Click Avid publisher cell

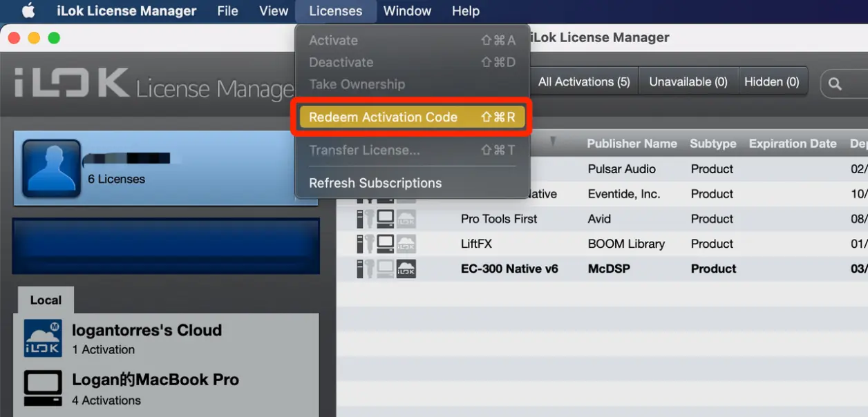[599, 219]
